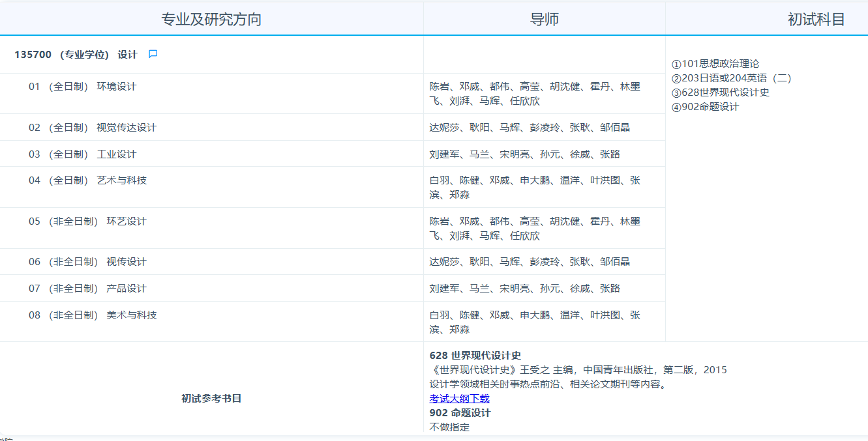Click the comment icon beside 135700 设计

153,54
